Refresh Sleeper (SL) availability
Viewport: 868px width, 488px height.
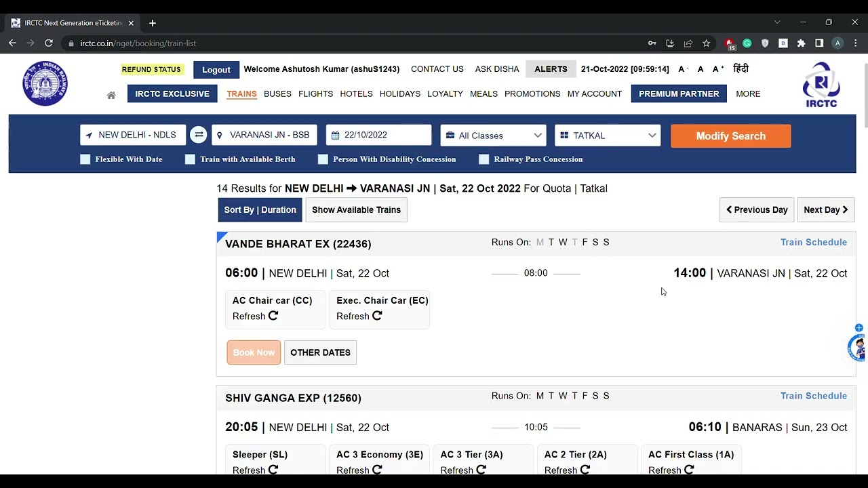pos(273,470)
